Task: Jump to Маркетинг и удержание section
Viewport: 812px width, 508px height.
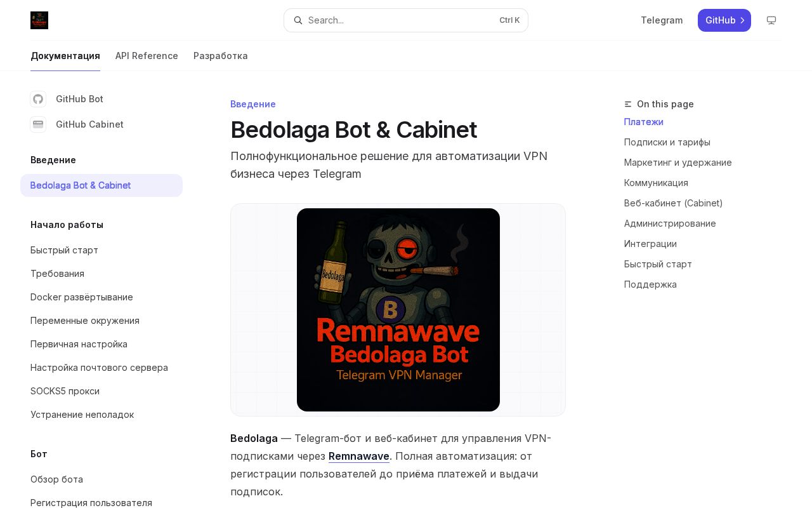Action: click(x=678, y=163)
